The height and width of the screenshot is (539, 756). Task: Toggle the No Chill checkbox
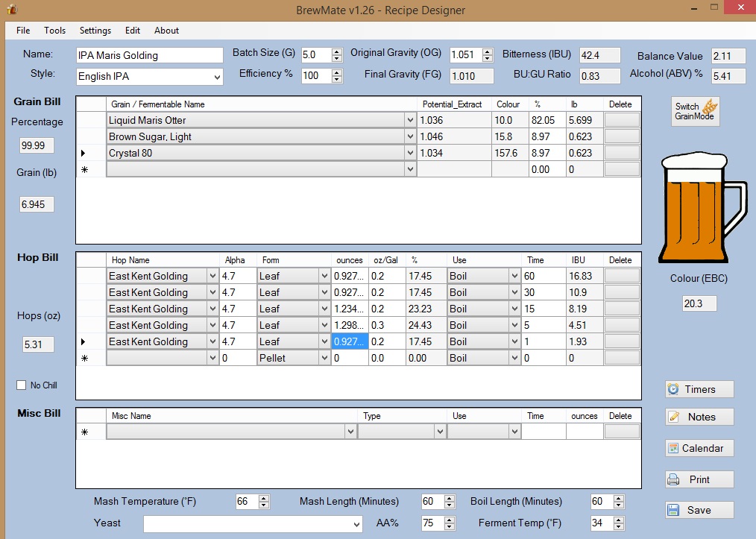click(21, 385)
